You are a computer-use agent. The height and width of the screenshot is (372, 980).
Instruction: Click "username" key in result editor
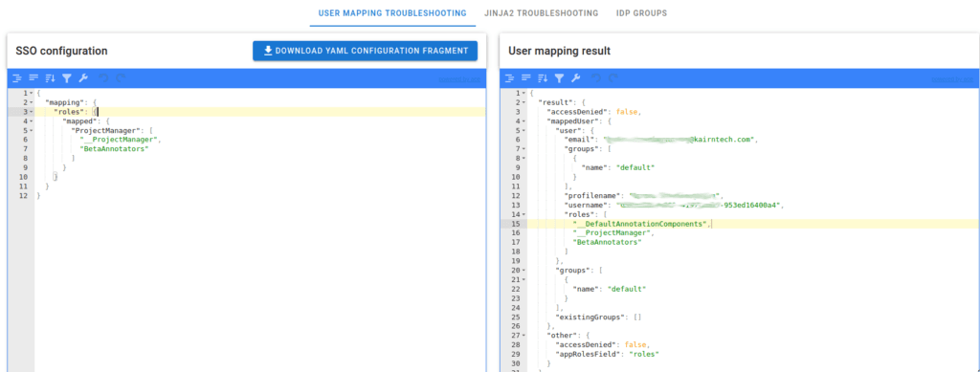pyautogui.click(x=586, y=205)
